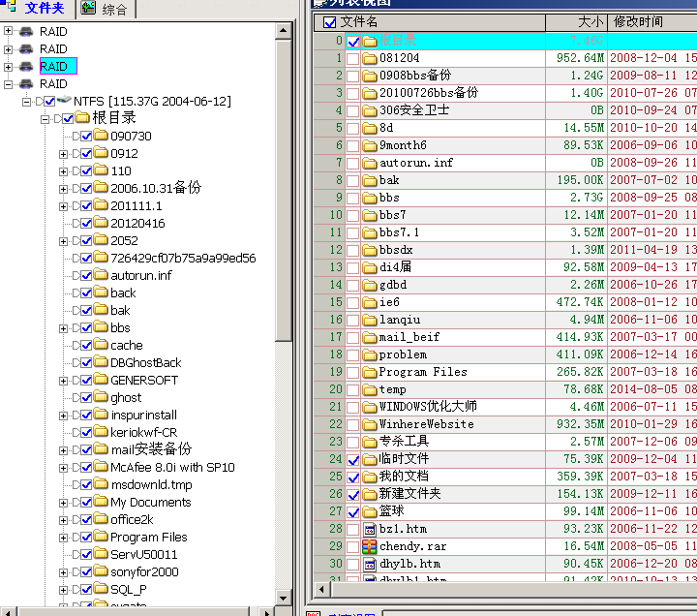Check the box for 306安全卫士 row
Viewport: 697px width, 616px height.
click(x=353, y=110)
